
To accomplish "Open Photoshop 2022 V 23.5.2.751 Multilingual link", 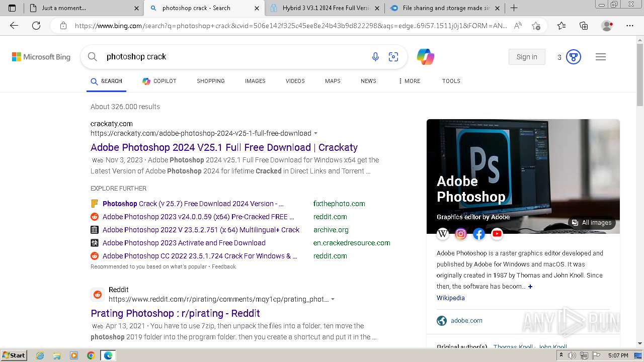I will pos(201,230).
